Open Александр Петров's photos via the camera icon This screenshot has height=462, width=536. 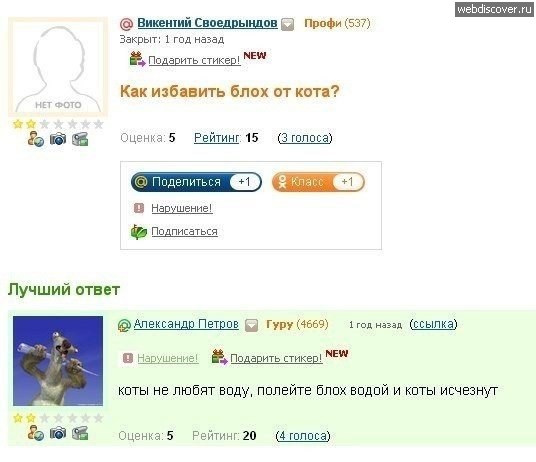(58, 433)
